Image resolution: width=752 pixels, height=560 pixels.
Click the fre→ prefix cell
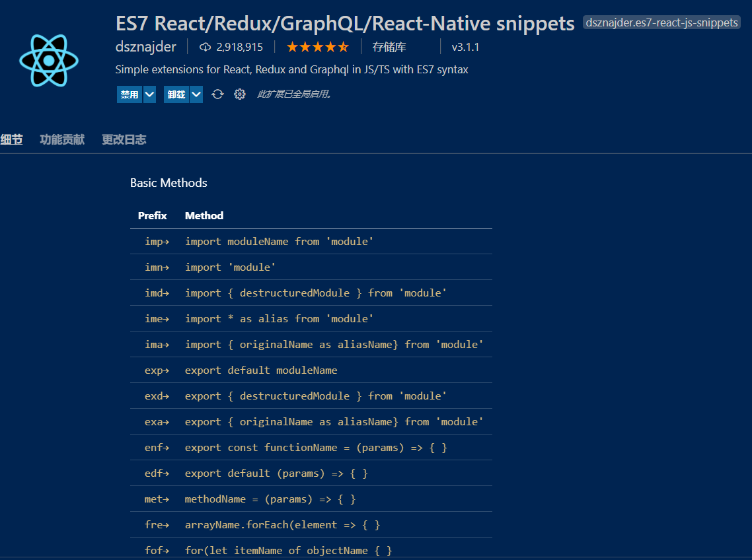click(157, 525)
